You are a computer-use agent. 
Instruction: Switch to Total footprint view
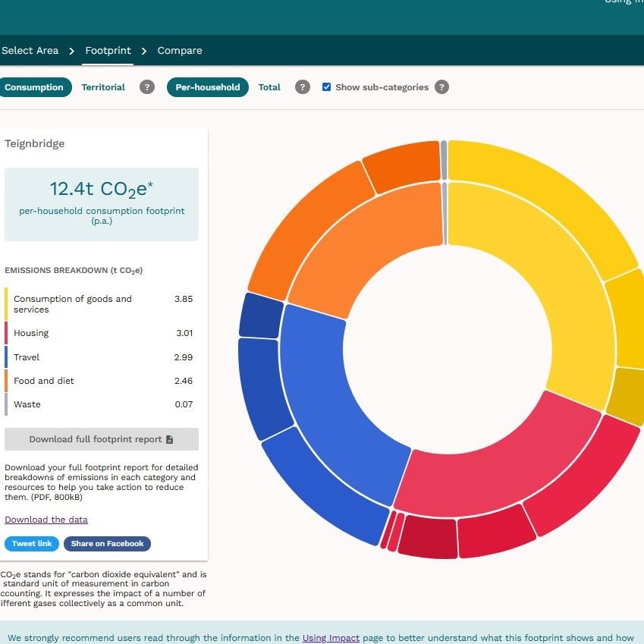tap(269, 87)
